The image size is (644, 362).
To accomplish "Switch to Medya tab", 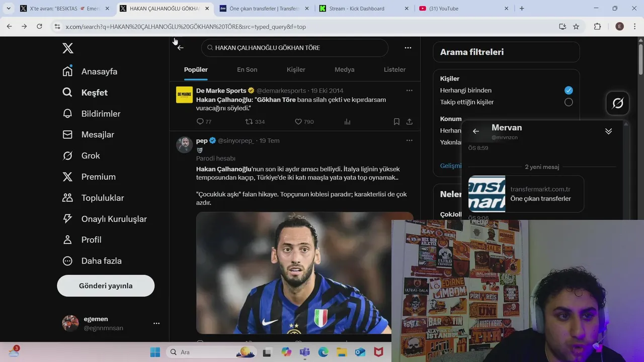I will [x=345, y=70].
